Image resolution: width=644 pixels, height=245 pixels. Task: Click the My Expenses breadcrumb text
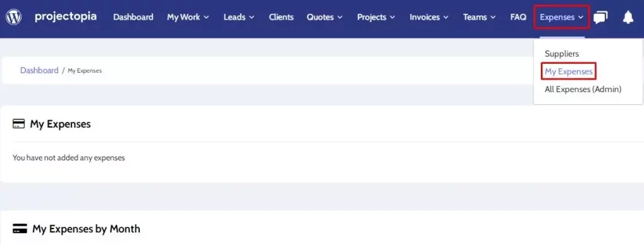click(x=85, y=71)
